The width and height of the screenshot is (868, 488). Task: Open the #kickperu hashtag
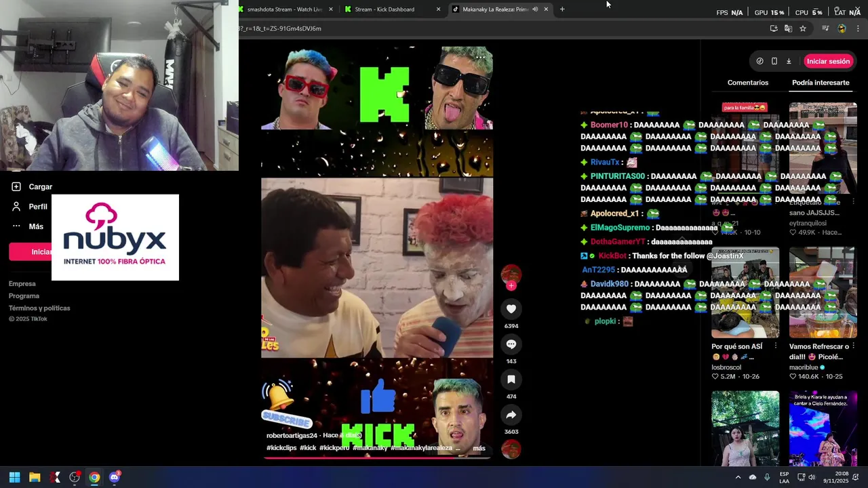pos(334,448)
